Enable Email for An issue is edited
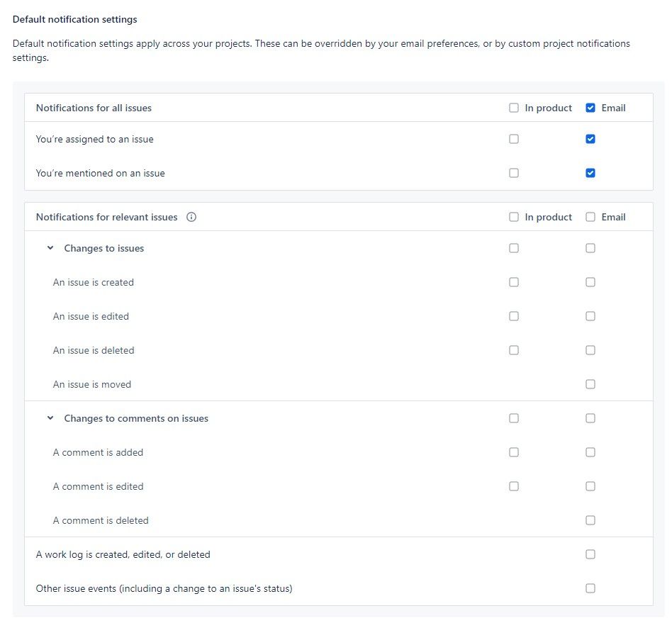The width and height of the screenshot is (672, 623). click(x=590, y=316)
